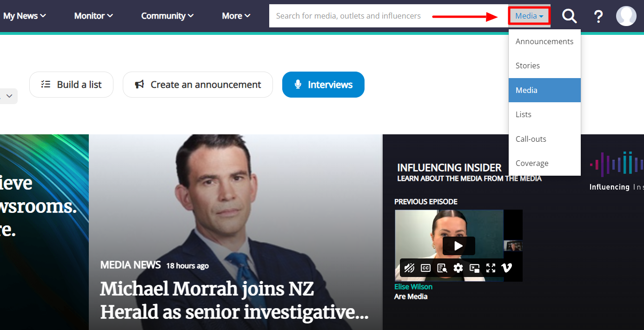Toggle closed captions on the video
This screenshot has height=330, width=644.
(x=425, y=268)
